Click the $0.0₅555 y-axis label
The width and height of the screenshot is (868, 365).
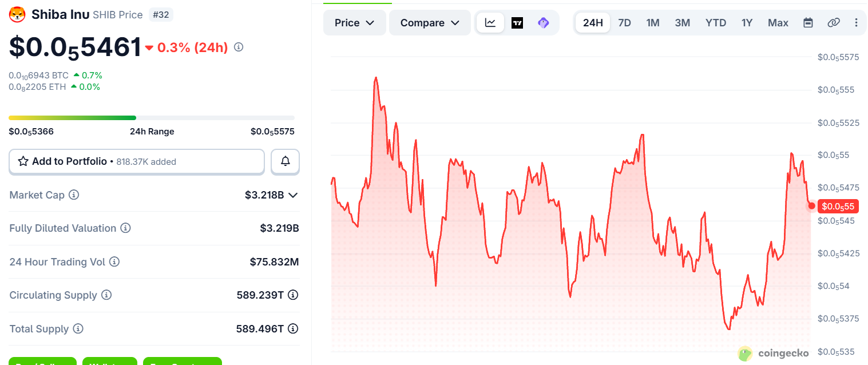click(x=836, y=90)
